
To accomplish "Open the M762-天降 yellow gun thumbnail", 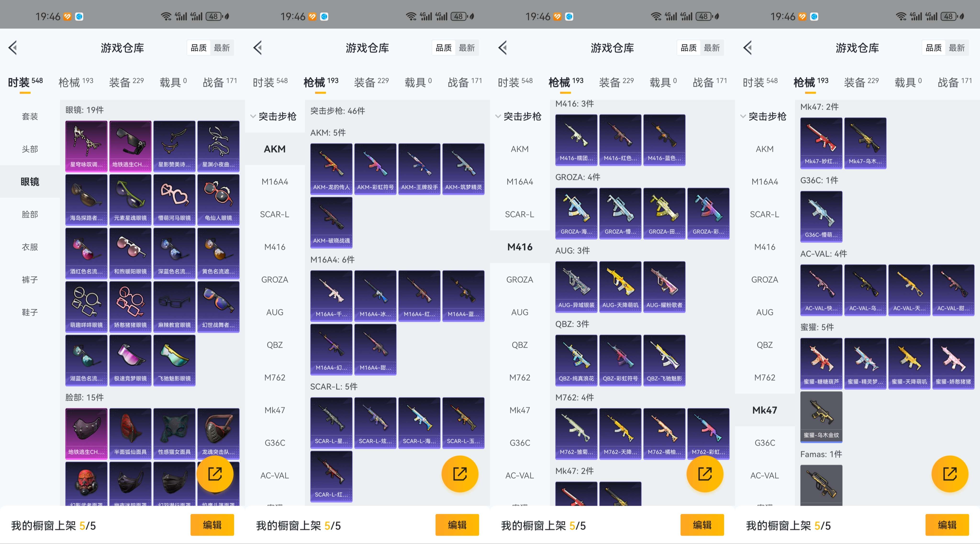I will pyautogui.click(x=620, y=434).
